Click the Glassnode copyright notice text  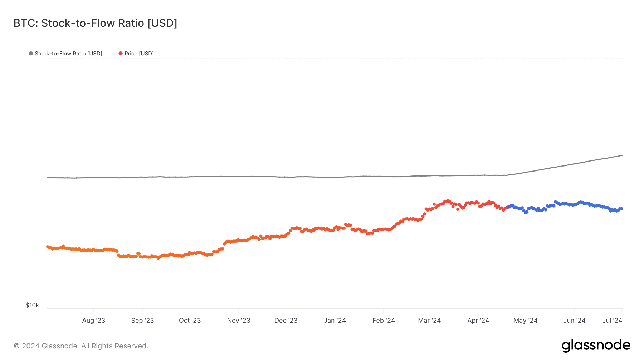(81, 346)
